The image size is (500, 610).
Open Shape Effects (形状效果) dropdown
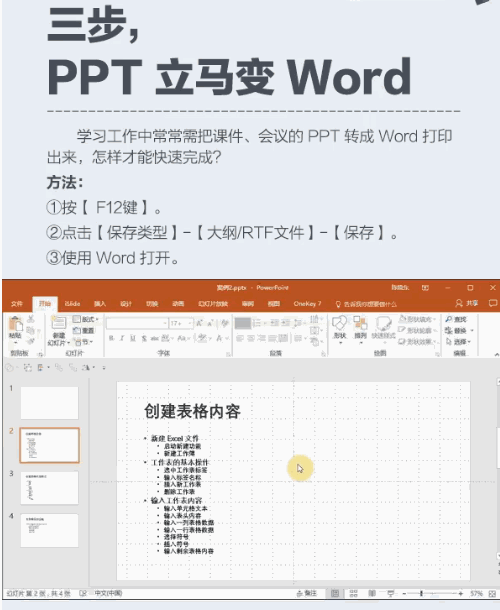coord(417,342)
